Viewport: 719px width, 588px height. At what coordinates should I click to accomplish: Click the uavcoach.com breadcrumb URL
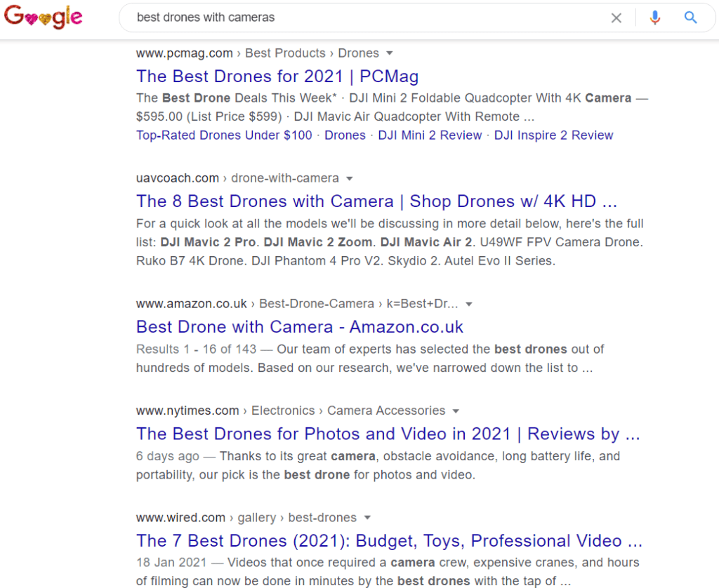pos(178,178)
